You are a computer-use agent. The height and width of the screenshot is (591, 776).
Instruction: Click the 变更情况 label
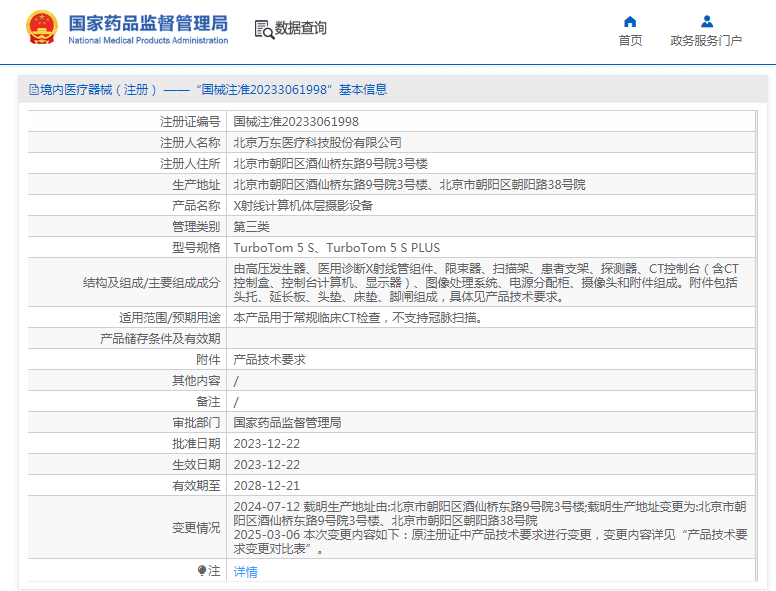pyautogui.click(x=196, y=528)
